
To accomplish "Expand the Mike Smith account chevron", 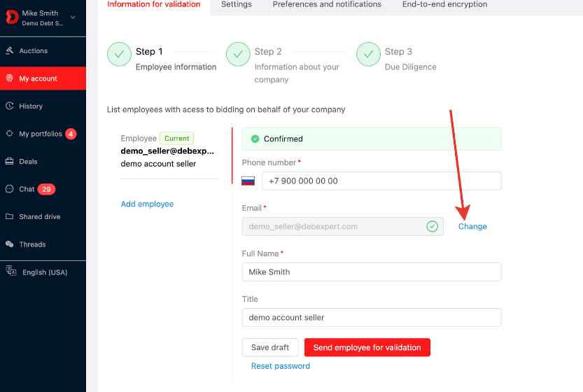I will [x=73, y=17].
